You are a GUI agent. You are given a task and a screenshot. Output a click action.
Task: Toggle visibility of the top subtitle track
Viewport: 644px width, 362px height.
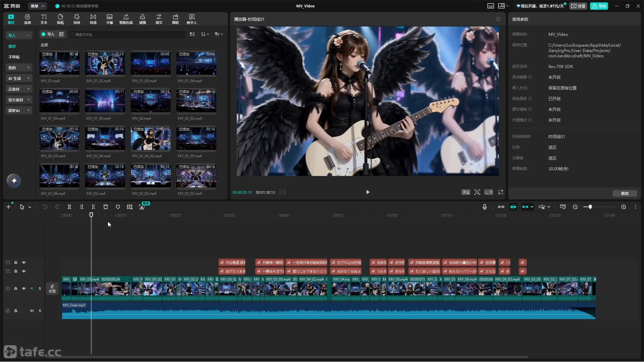24,262
